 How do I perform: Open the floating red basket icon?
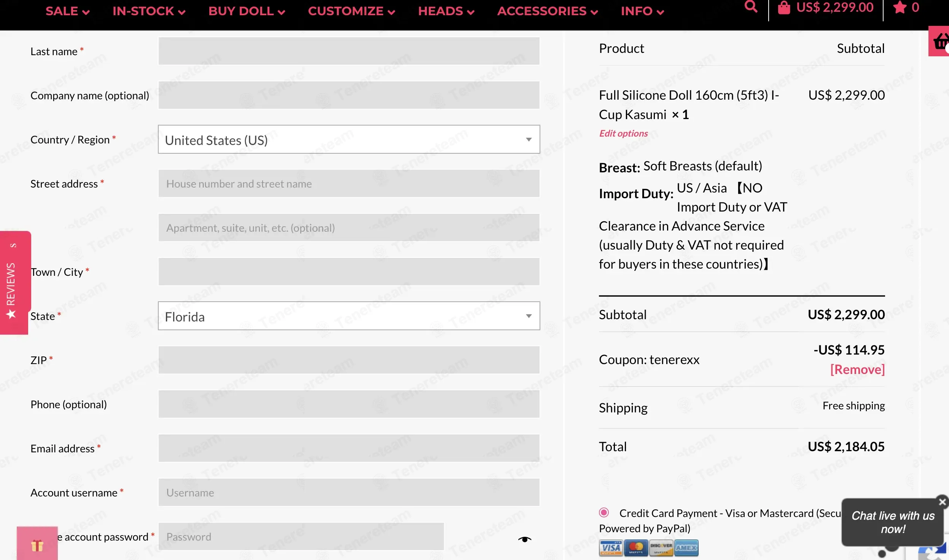click(x=939, y=41)
